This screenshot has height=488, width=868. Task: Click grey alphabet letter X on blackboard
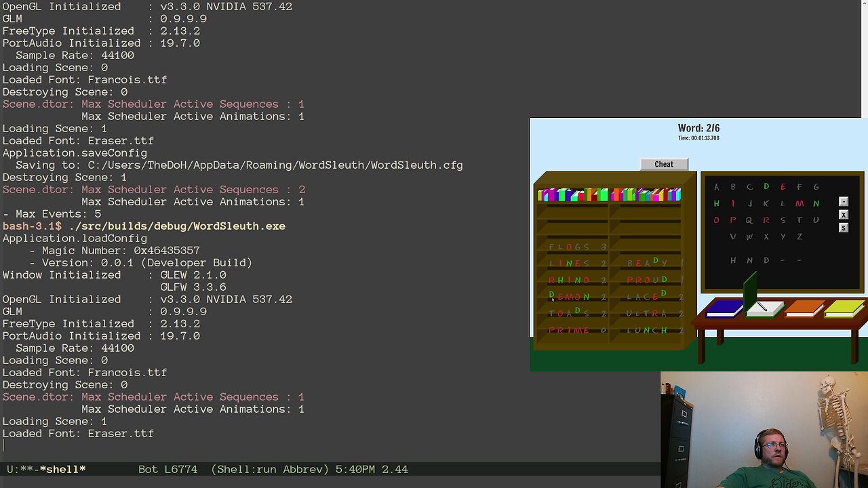click(766, 237)
